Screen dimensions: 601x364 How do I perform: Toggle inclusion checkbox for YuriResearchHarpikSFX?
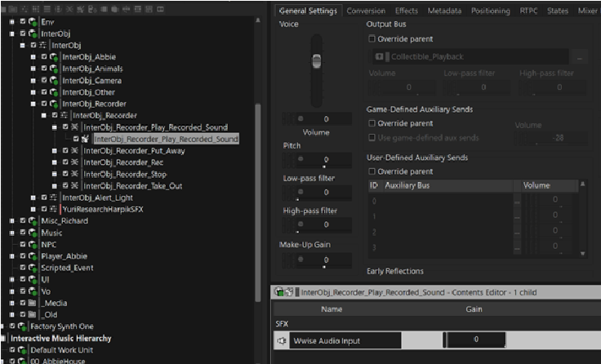pos(44,209)
